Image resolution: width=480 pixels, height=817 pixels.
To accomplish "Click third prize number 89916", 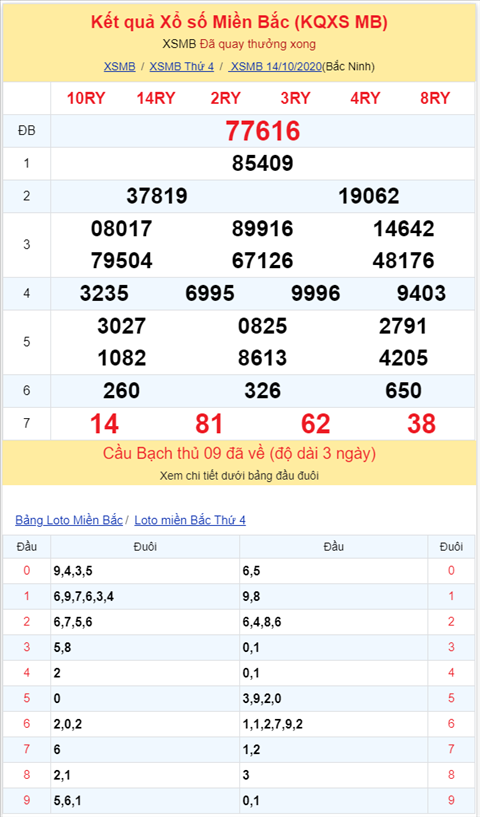I will [x=263, y=229].
